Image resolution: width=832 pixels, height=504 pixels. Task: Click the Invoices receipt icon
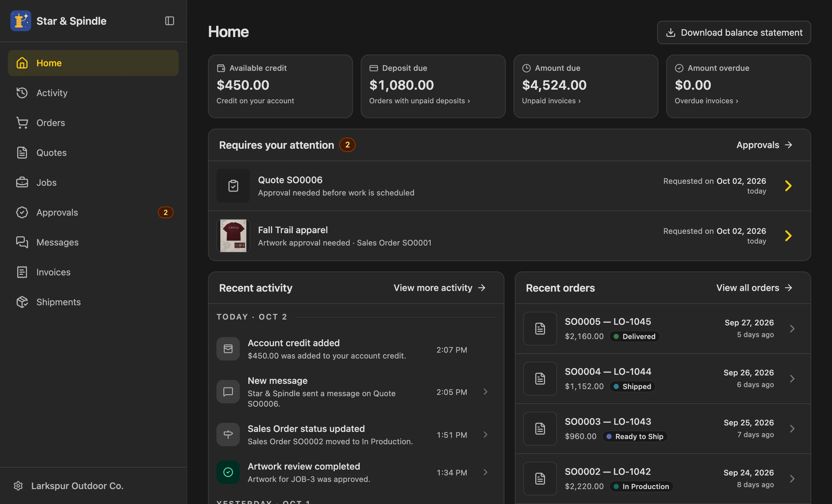(x=22, y=272)
